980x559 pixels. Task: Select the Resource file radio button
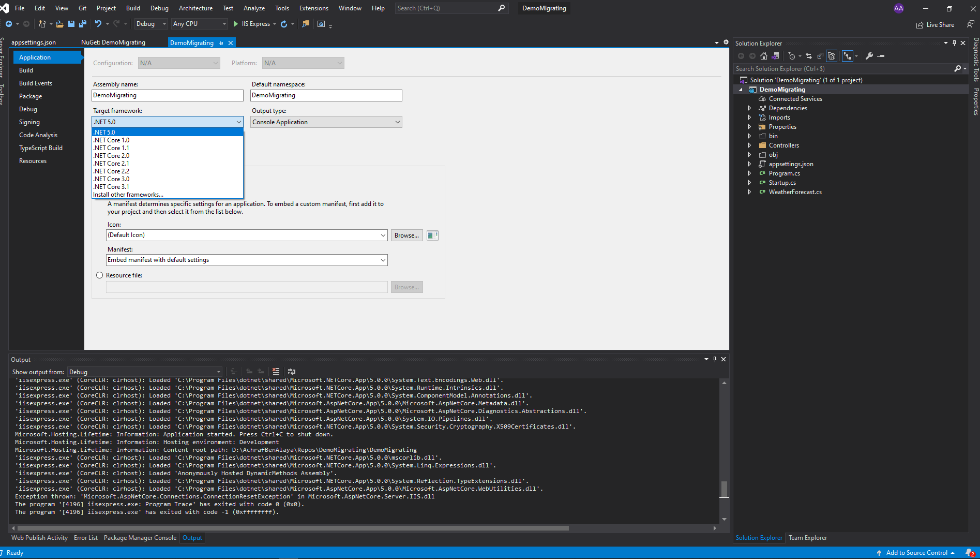click(x=100, y=275)
